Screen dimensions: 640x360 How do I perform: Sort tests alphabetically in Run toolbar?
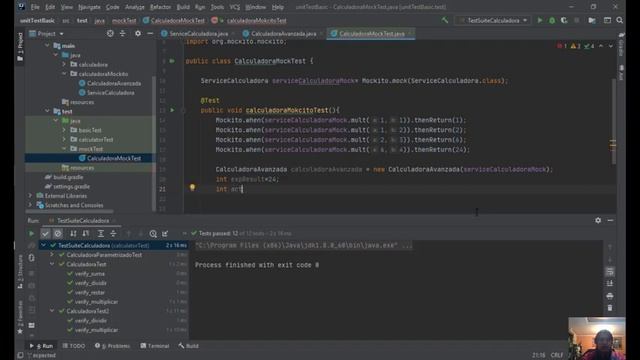click(73, 233)
